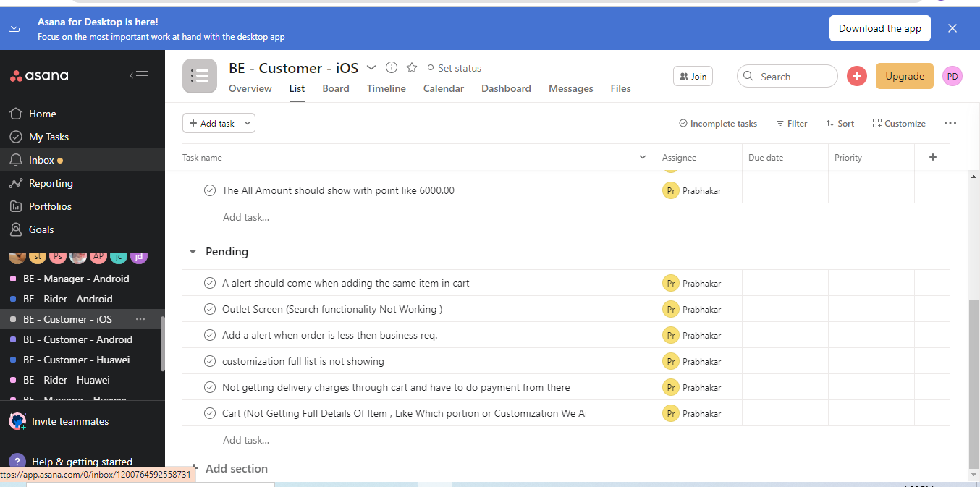Click Invite teammates
This screenshot has height=487, width=980.
70,421
